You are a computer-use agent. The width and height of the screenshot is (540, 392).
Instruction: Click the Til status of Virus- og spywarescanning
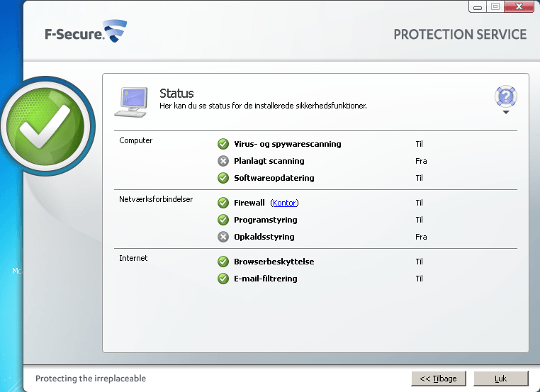[419, 144]
